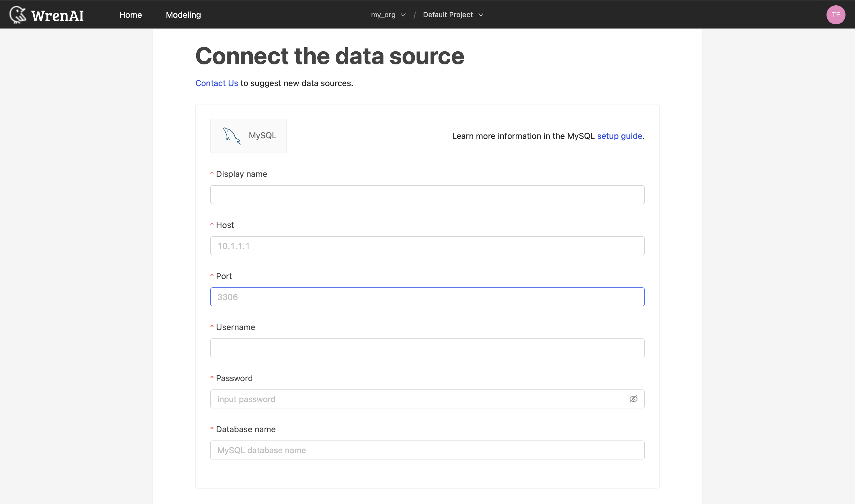
Task: Open the TE user avatar menu
Action: pos(836,15)
